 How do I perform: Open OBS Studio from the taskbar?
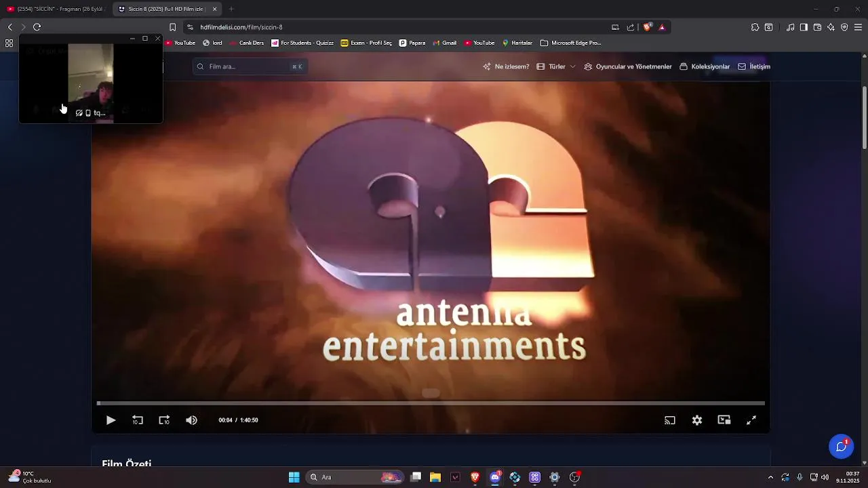point(574,477)
